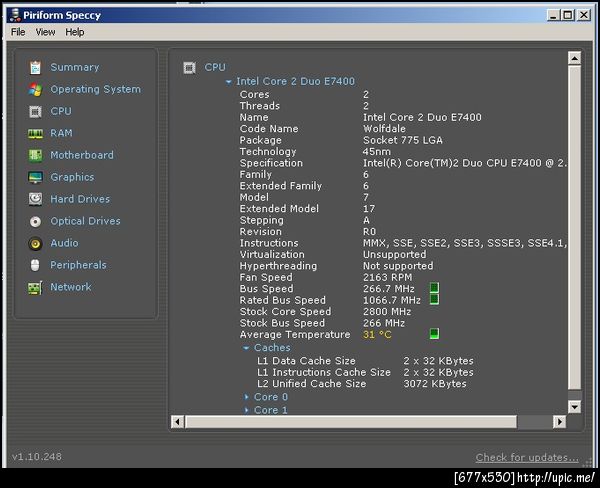Image resolution: width=600 pixels, height=488 pixels.
Task: Click the Hard Drives disk icon
Action: pos(35,199)
